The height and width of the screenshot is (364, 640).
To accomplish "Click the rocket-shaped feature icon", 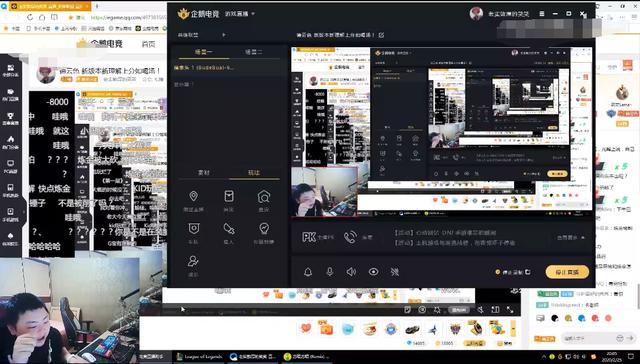I will pyautogui.click(x=229, y=229).
